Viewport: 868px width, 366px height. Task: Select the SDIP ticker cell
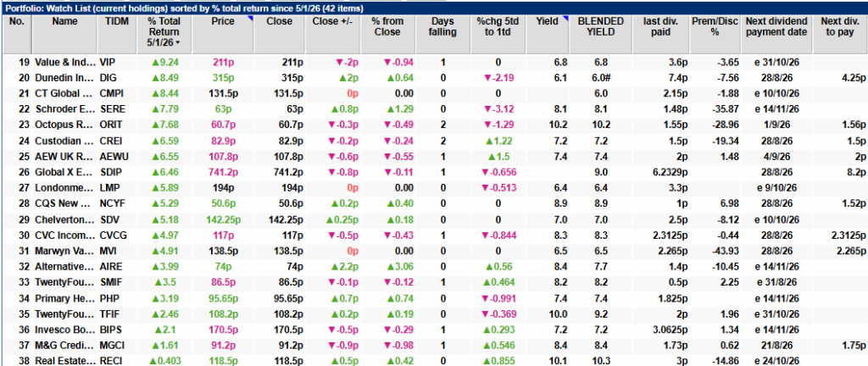112,171
